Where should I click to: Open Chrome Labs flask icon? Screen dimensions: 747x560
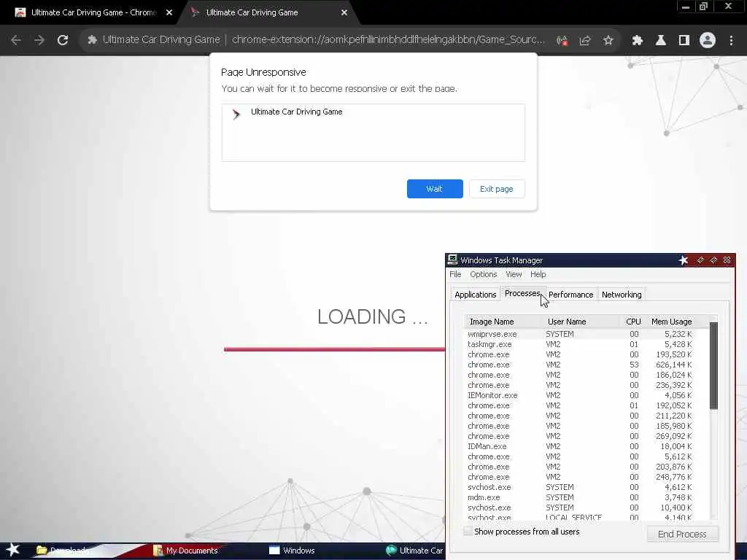661,41
